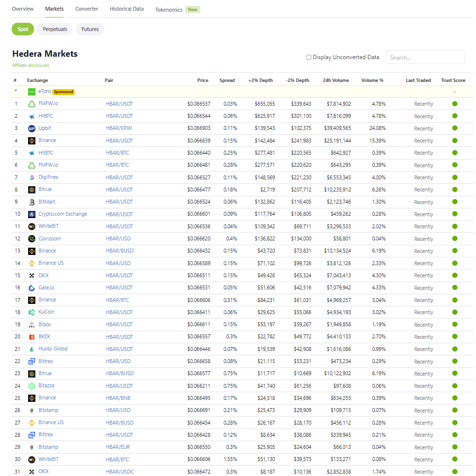This screenshot has width=476, height=476.
Task: Switch to the Perpetuals market filter
Action: pyautogui.click(x=55, y=29)
